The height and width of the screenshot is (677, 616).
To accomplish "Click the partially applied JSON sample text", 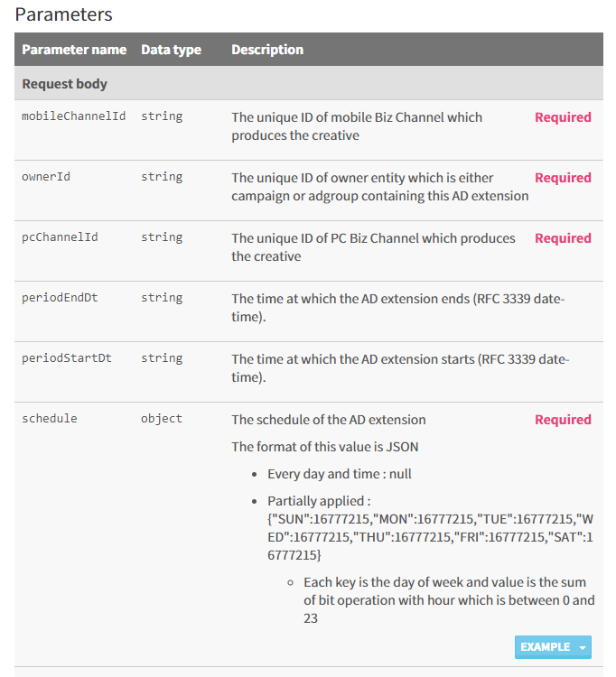I will coord(430,537).
